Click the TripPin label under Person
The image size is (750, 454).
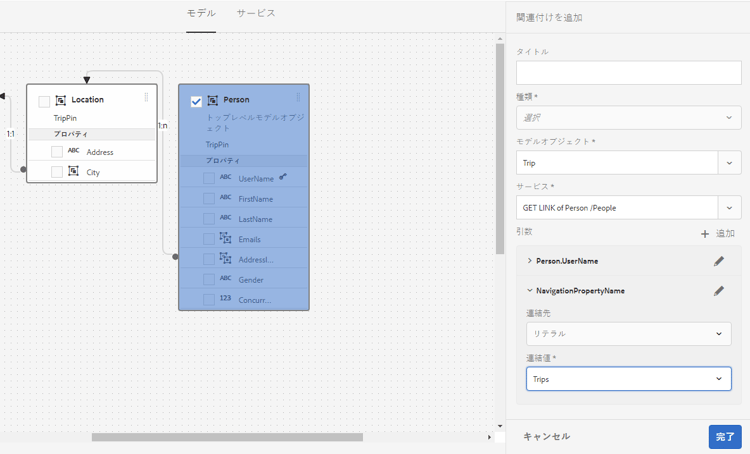click(x=217, y=144)
